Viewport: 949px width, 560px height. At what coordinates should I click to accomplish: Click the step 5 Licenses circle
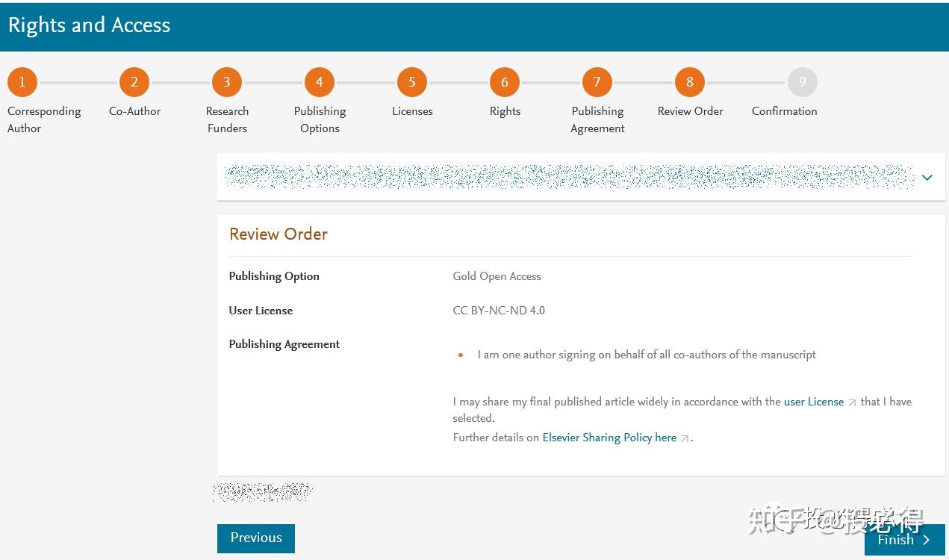click(x=412, y=82)
